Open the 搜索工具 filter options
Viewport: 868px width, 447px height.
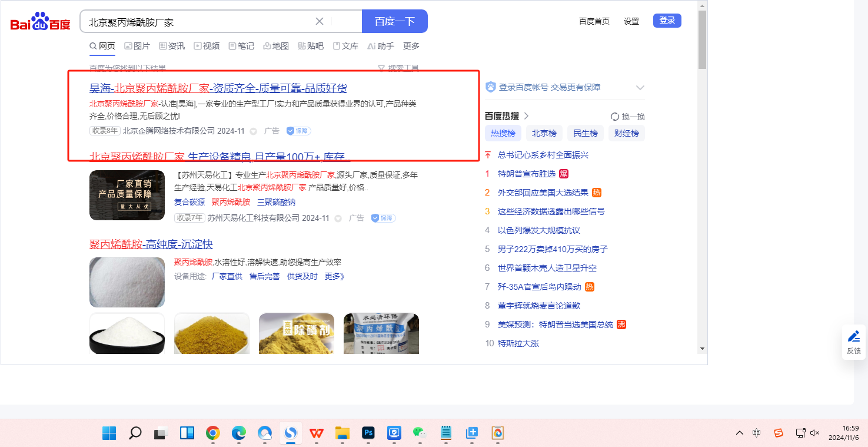(398, 68)
